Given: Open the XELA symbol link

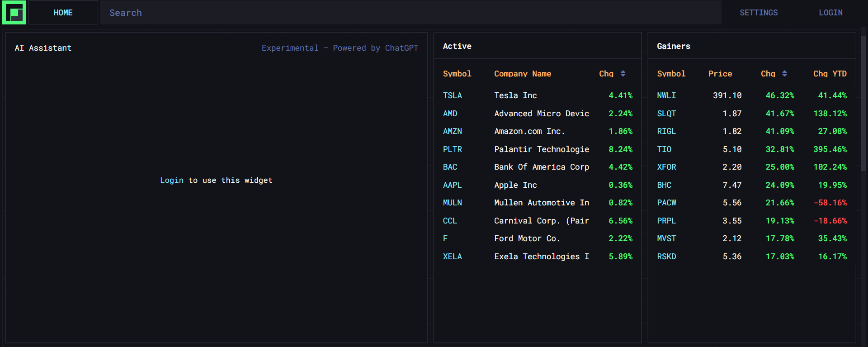Looking at the screenshot, I should [x=453, y=257].
